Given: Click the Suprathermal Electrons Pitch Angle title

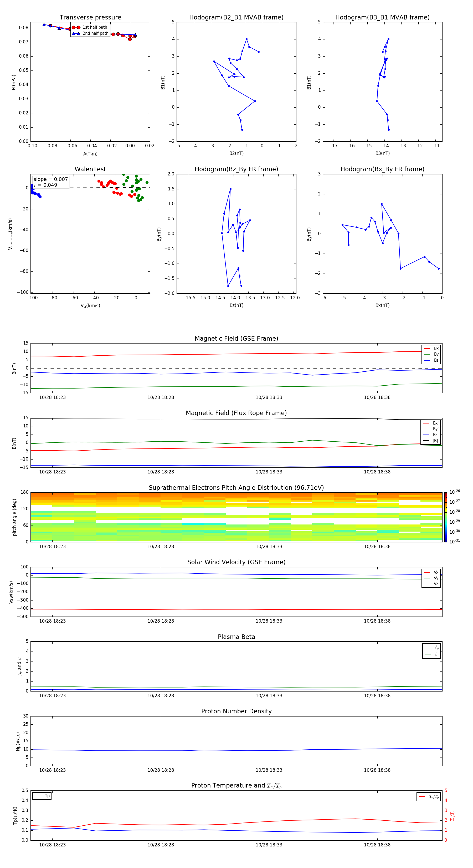Looking at the screenshot, I should click(x=236, y=488).
